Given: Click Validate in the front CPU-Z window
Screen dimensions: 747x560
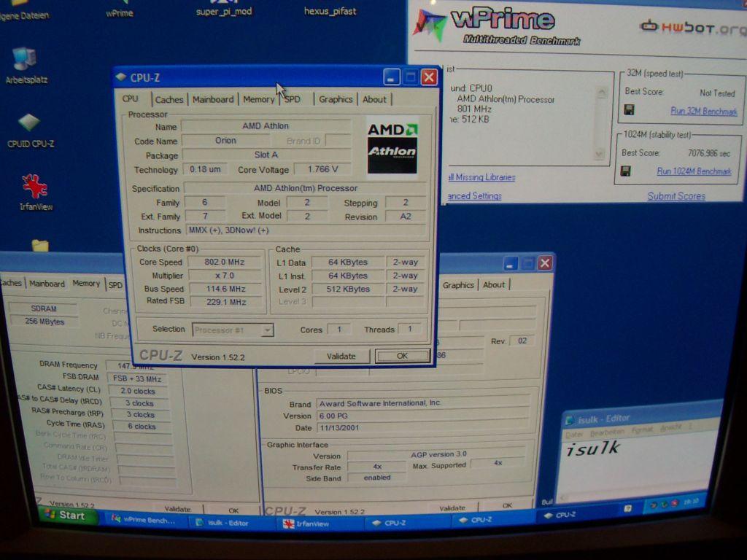Looking at the screenshot, I should pos(341,356).
